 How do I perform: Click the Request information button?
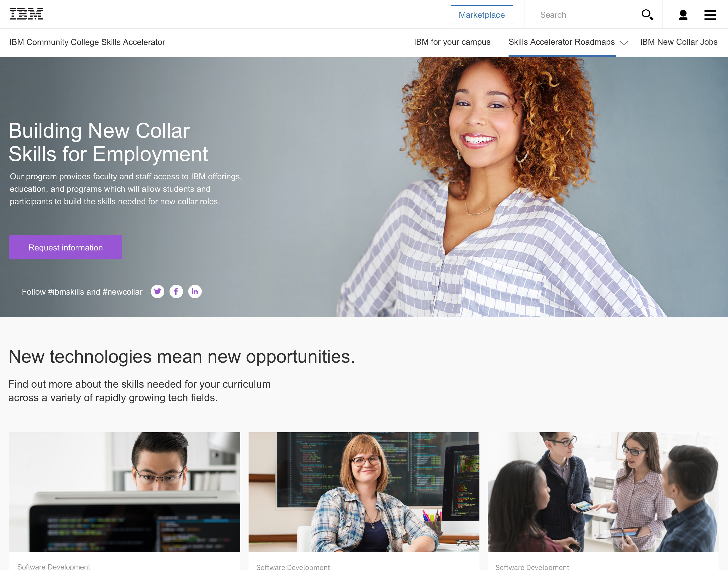[66, 247]
